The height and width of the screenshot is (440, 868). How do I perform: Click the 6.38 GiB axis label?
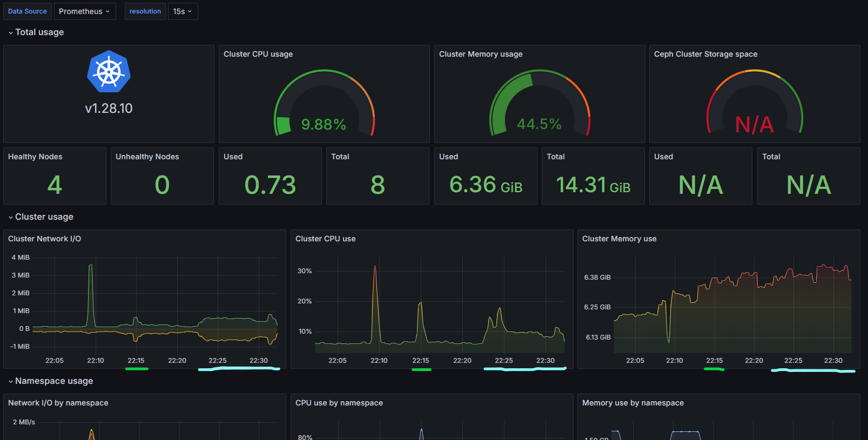tap(597, 277)
